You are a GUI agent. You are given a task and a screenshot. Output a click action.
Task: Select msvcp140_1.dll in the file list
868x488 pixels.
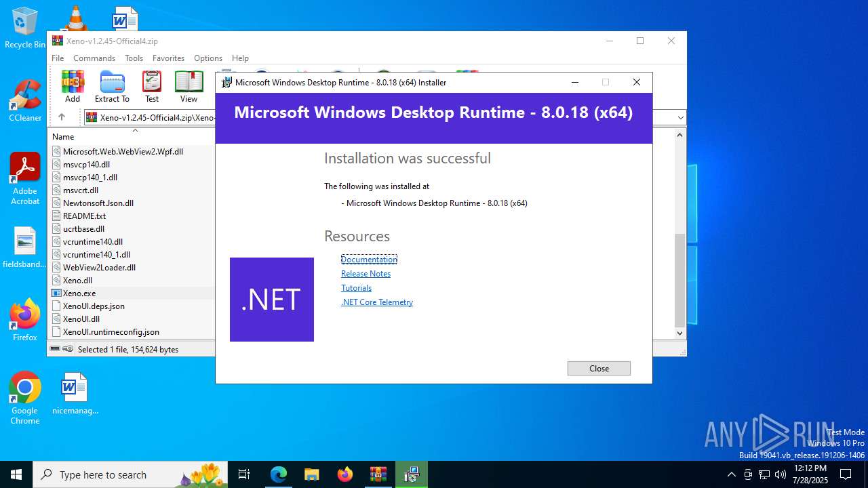coord(90,178)
